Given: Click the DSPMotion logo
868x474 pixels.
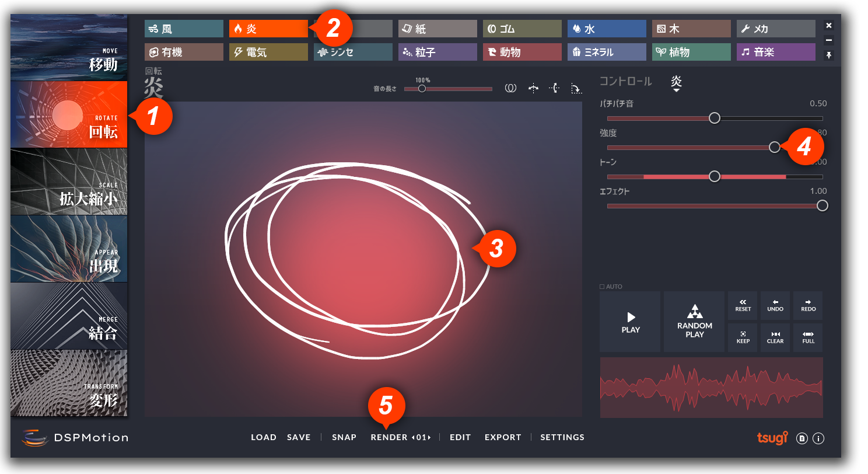Looking at the screenshot, I should pos(75,438).
